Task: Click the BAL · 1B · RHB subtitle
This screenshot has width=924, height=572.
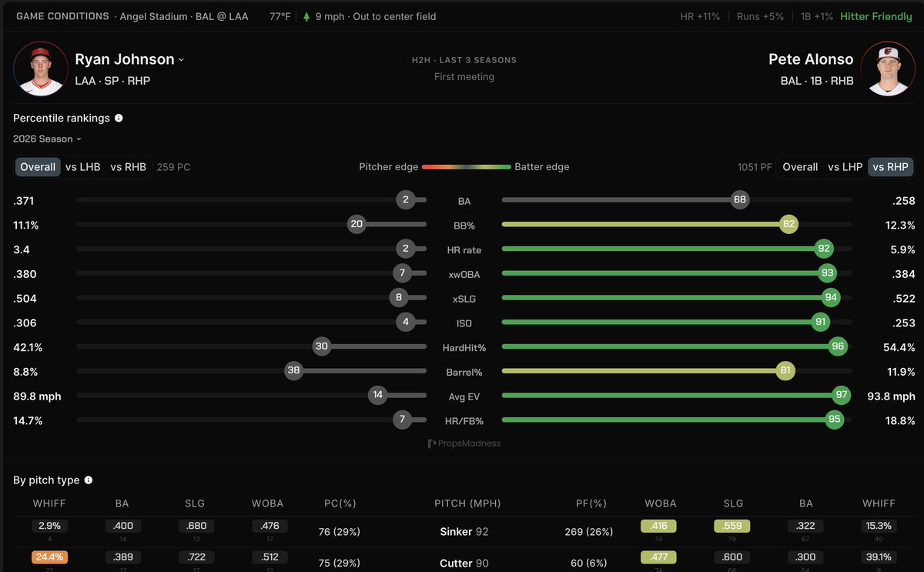Action: [x=817, y=80]
